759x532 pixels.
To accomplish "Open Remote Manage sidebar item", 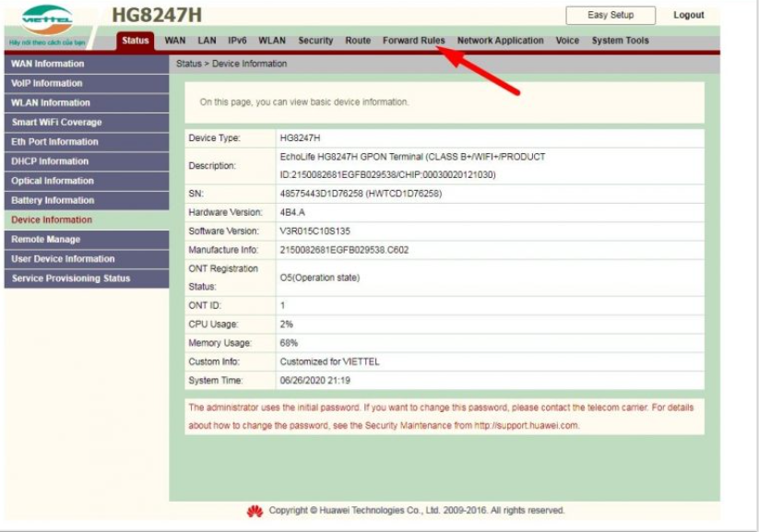I will click(x=46, y=240).
